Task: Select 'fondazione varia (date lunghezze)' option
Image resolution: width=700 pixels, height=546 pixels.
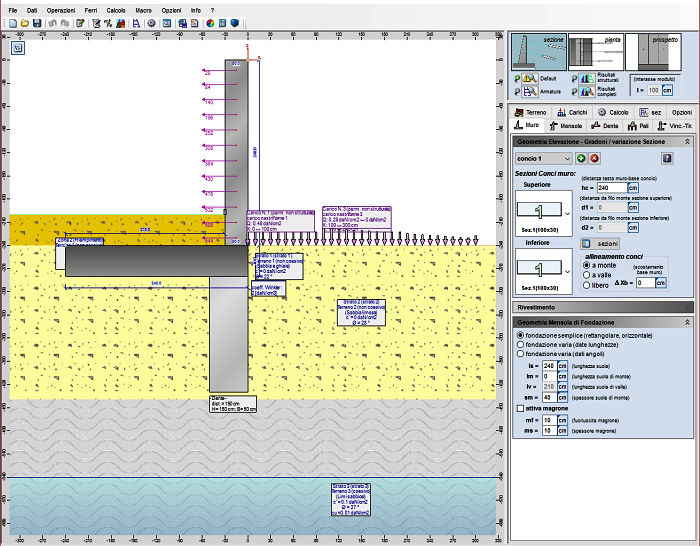Action: 518,344
